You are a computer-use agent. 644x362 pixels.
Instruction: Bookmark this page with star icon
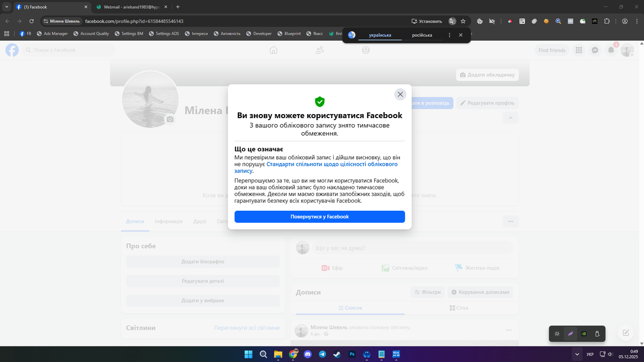pyautogui.click(x=463, y=21)
